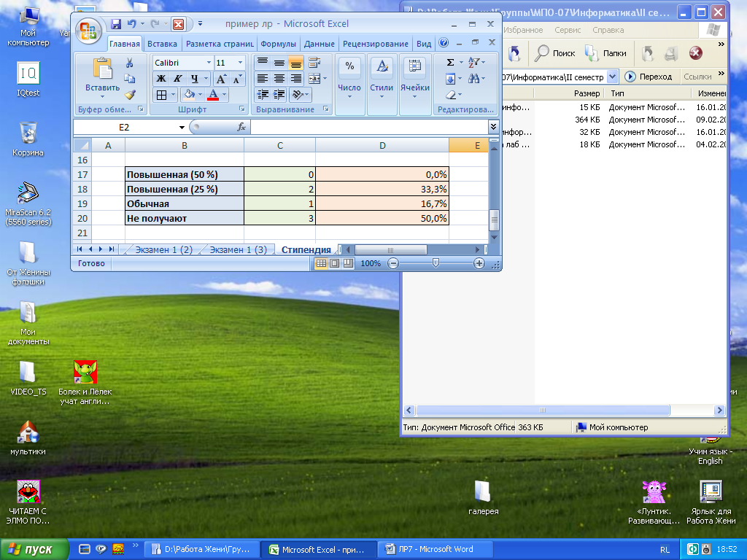Apply red font color A

(x=213, y=95)
